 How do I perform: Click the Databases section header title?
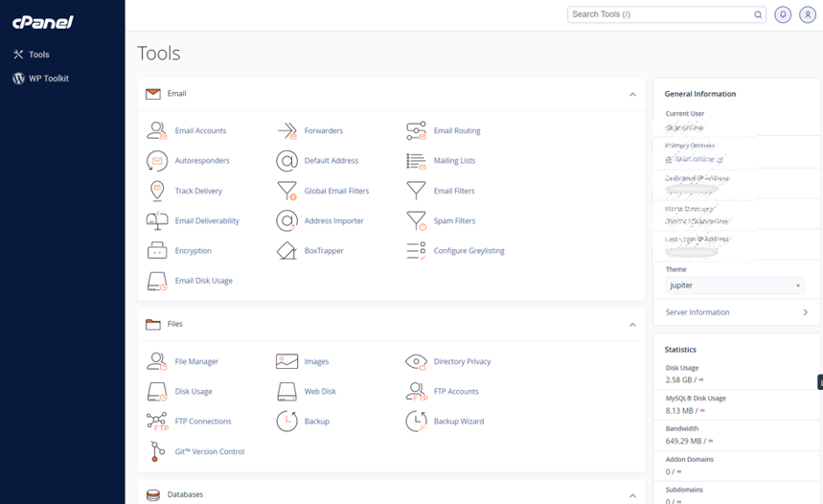tap(185, 494)
